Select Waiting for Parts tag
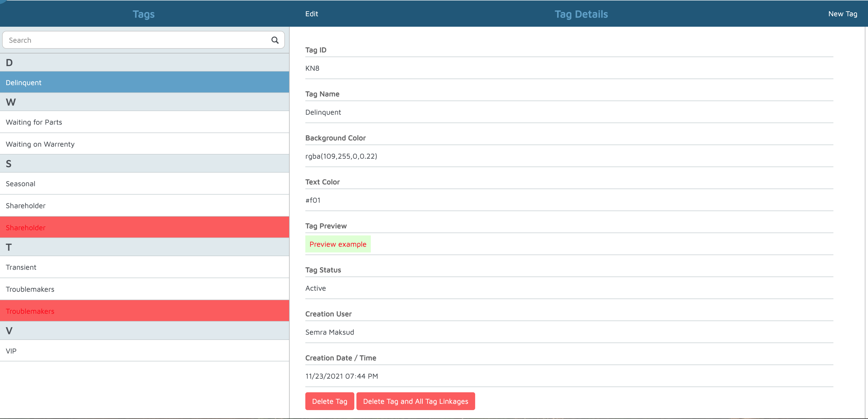The width and height of the screenshot is (868, 419). click(x=144, y=122)
